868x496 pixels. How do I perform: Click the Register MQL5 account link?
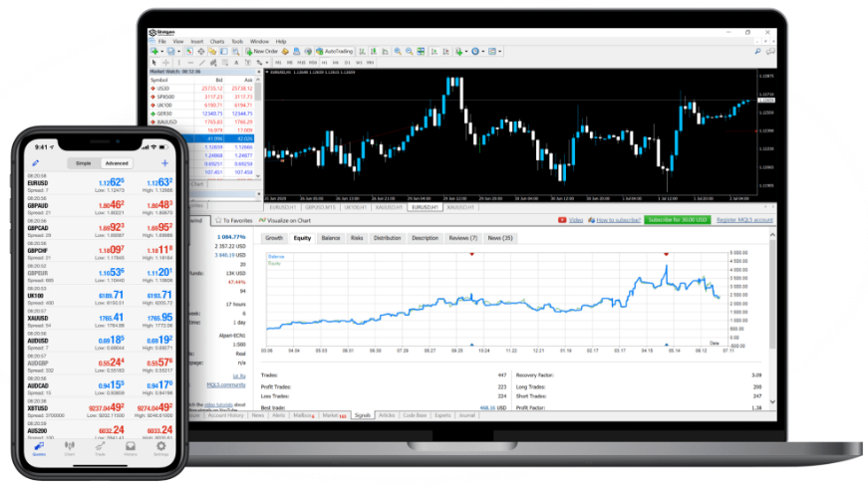(743, 219)
